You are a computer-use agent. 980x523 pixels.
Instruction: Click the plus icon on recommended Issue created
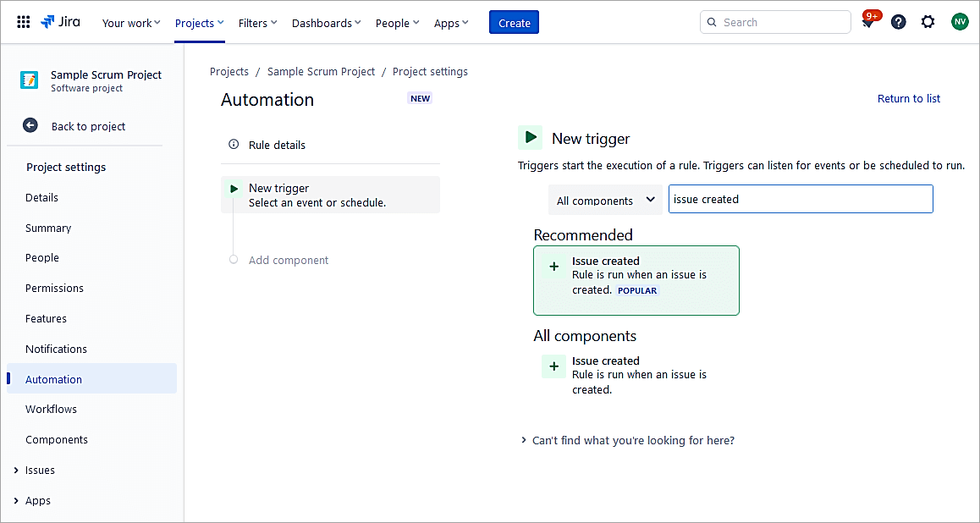(554, 267)
